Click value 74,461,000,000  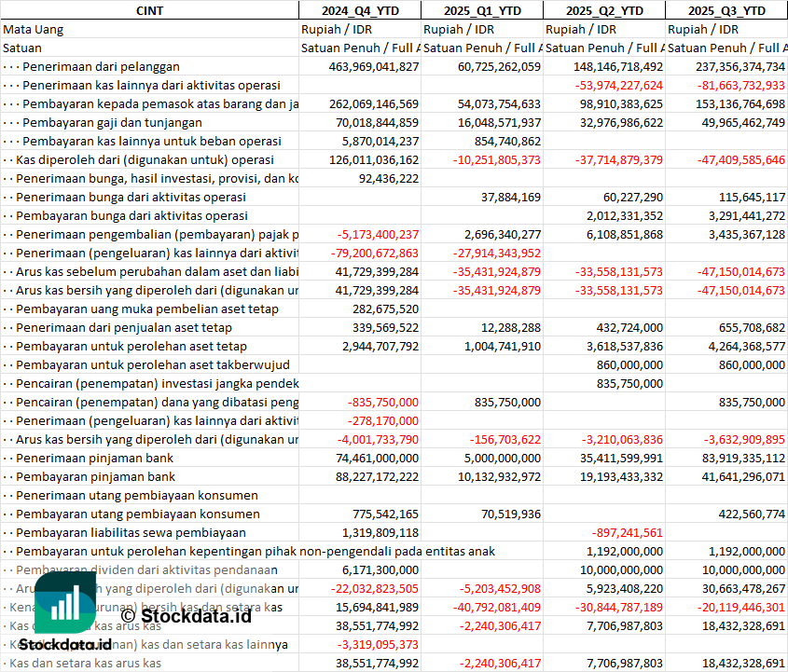[x=378, y=458]
